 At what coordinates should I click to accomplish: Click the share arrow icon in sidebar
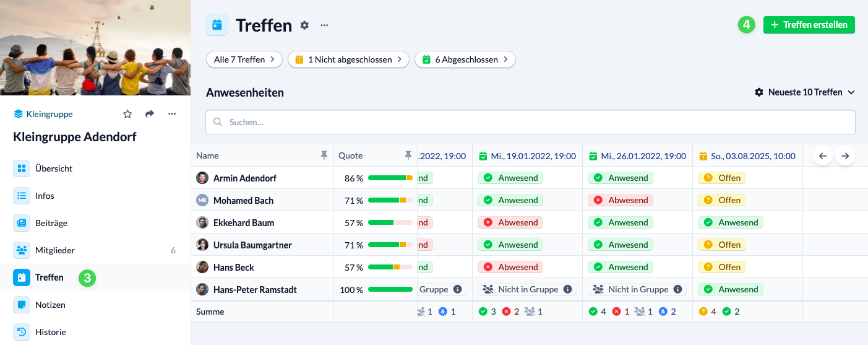tap(150, 114)
